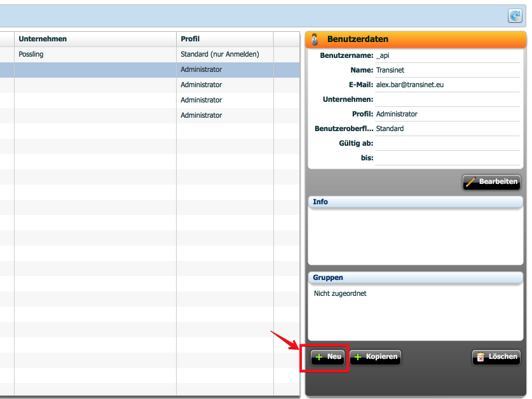Click the Standard (nur Anmelden) profile cell
532x399 pixels.
(x=220, y=54)
